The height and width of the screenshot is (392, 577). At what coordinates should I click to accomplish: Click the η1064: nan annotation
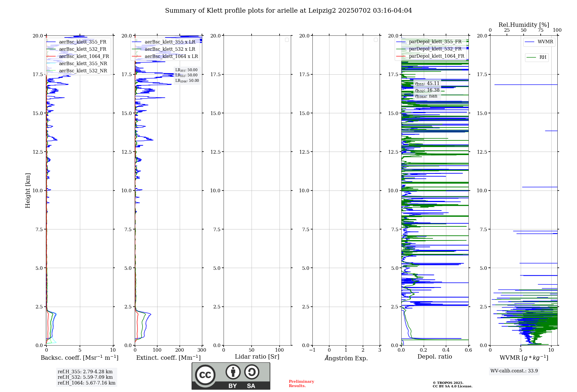[x=426, y=96]
